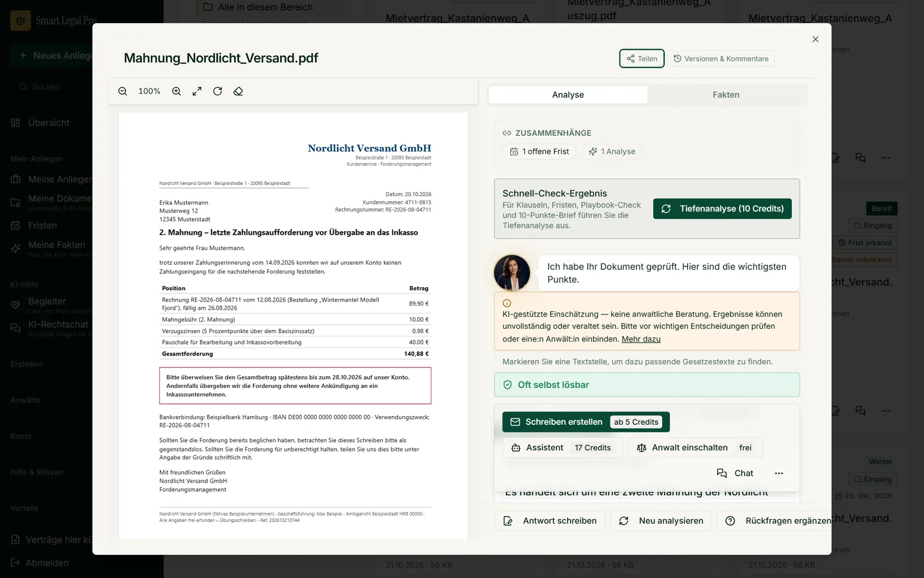
Task: Open Fristen in the sidebar
Action: (42, 225)
